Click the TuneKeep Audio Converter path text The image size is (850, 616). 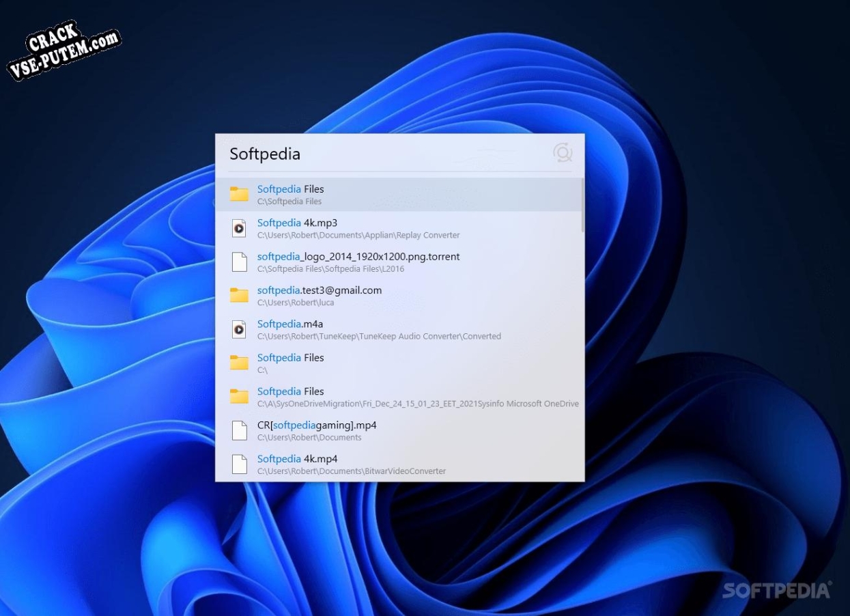379,337
